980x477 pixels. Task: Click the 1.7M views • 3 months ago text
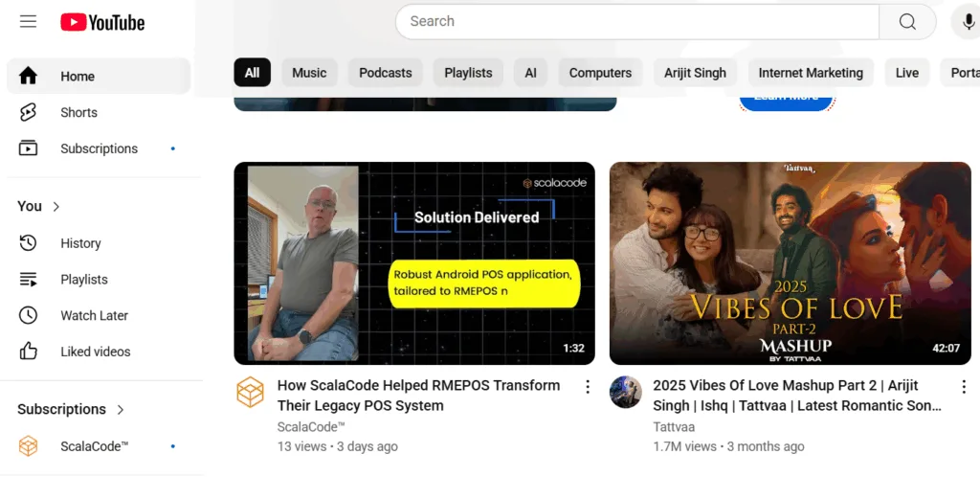point(728,446)
